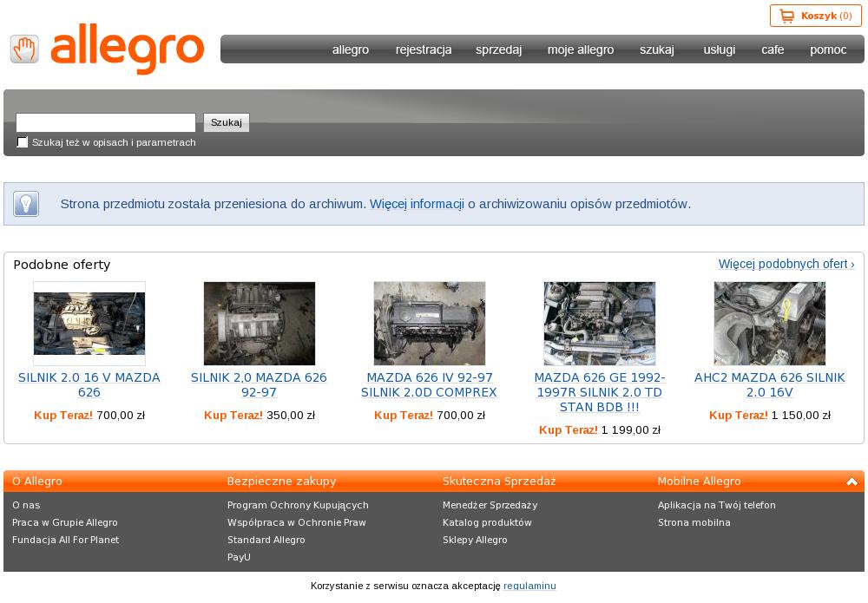Open Sklepy Allegro footer link
Screen dimensions: 868x603
coord(475,540)
